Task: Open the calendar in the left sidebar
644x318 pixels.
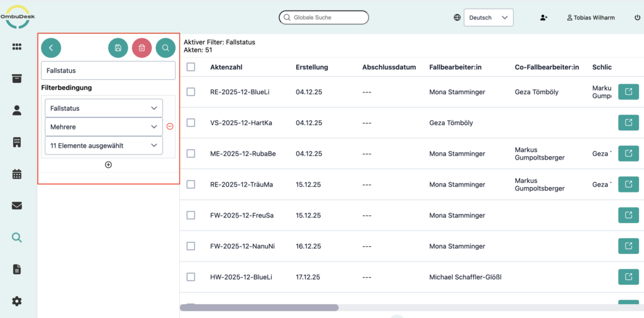Action: [x=17, y=174]
